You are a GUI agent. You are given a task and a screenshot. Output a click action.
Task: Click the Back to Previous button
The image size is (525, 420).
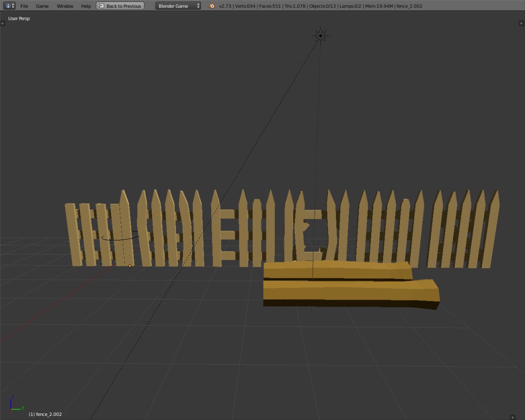pos(123,6)
